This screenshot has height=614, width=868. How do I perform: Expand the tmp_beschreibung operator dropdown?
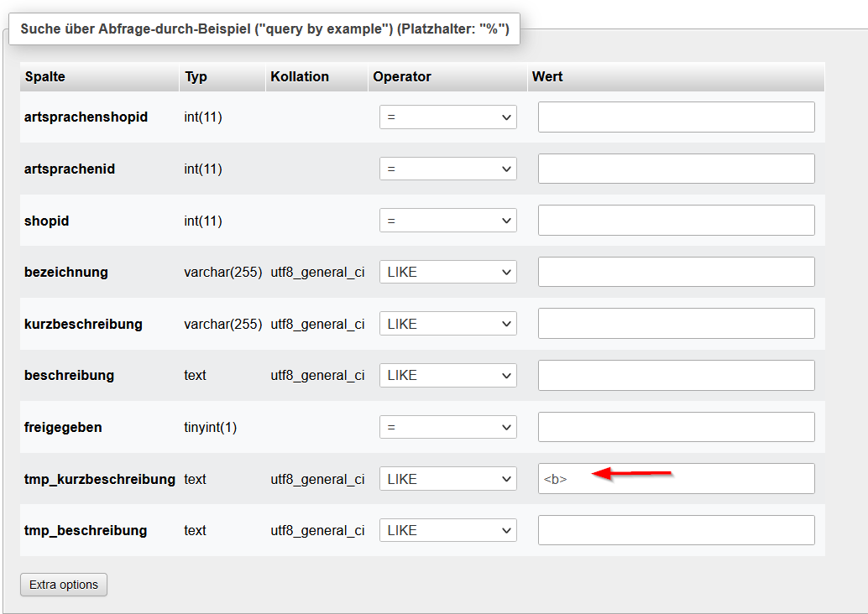click(x=447, y=529)
